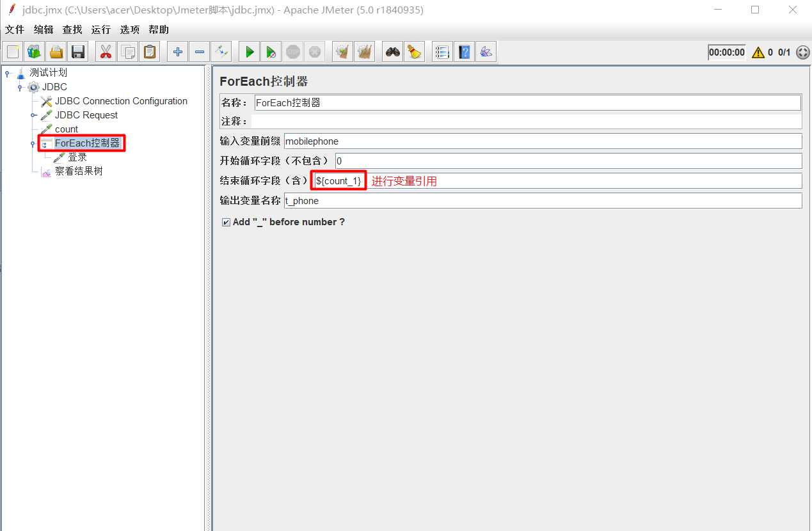
Task: Click the 注释 comment input field
Action: (527, 121)
